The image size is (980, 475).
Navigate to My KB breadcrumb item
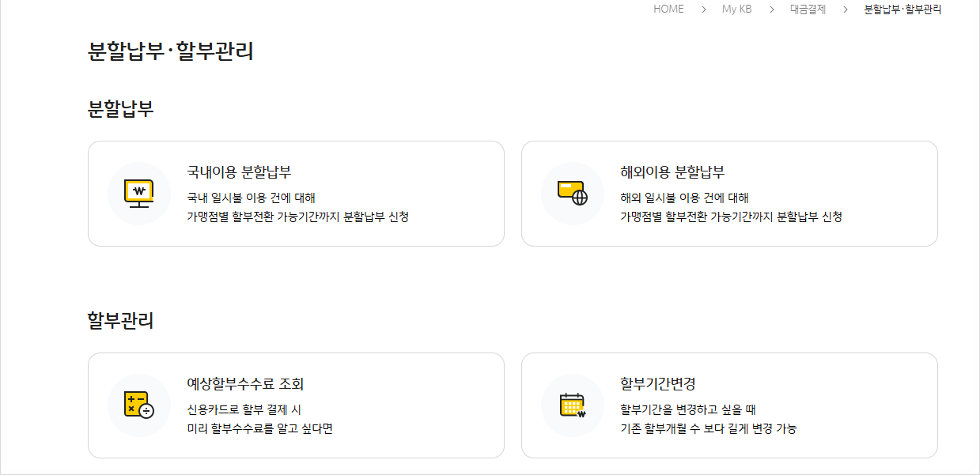[736, 9]
